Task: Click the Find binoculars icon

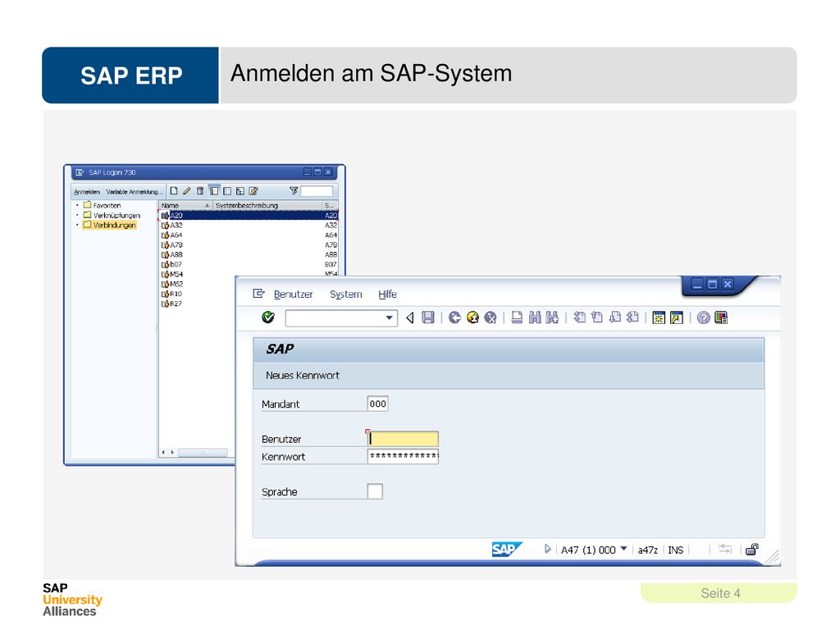Action: click(535, 317)
